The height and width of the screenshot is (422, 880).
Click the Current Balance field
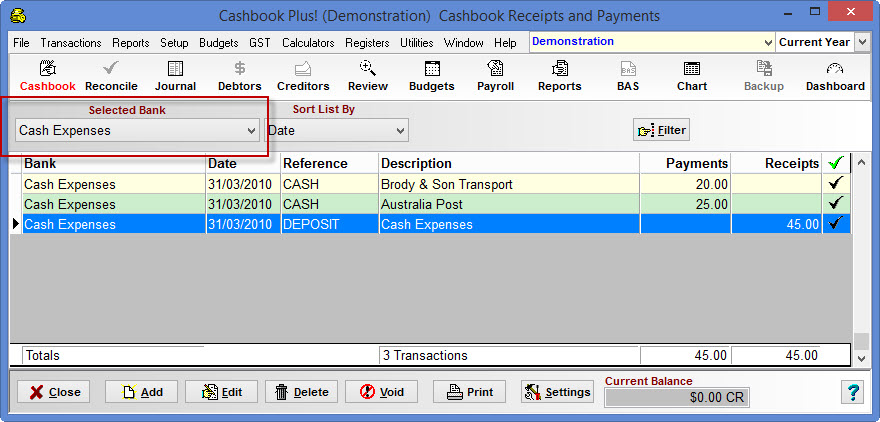[676, 397]
